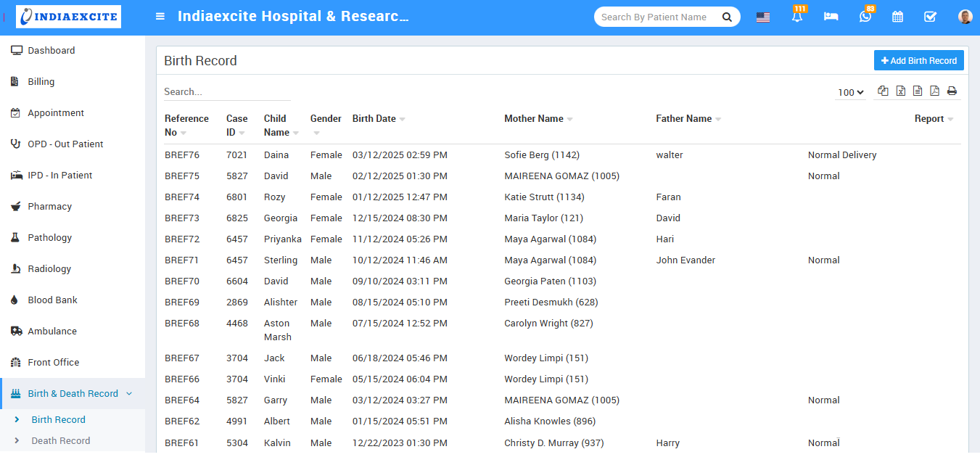The image size is (980, 465).
Task: Go to Pharmacy in the sidebar
Action: [x=49, y=206]
